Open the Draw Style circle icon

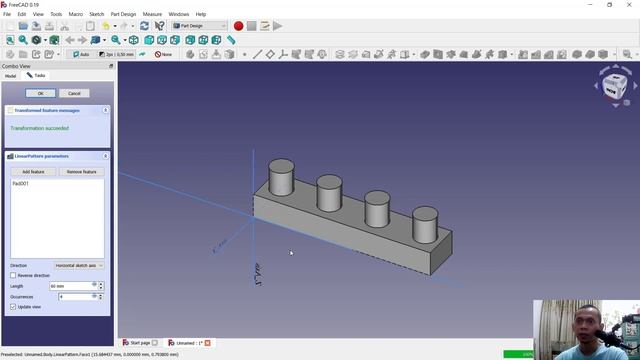tap(36, 40)
